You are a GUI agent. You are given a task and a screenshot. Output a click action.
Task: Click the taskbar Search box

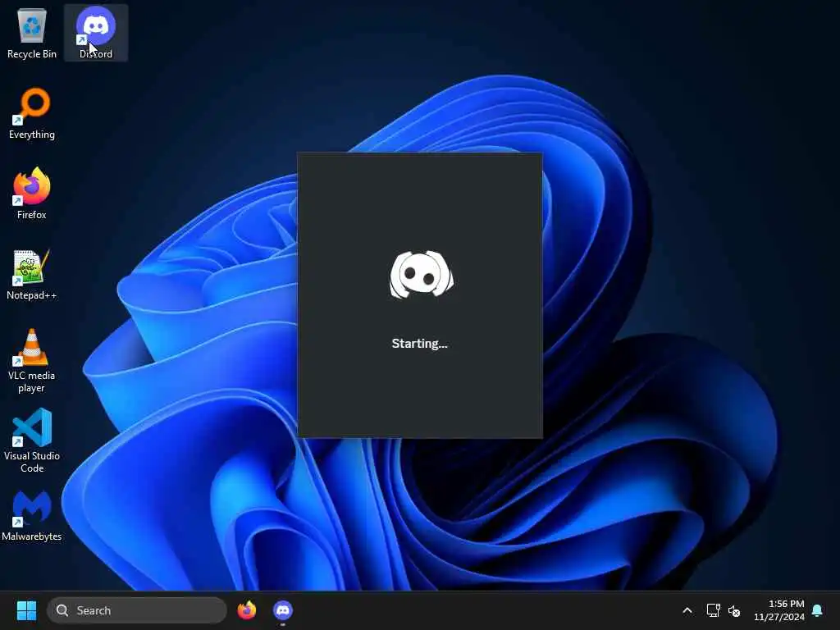(x=137, y=610)
